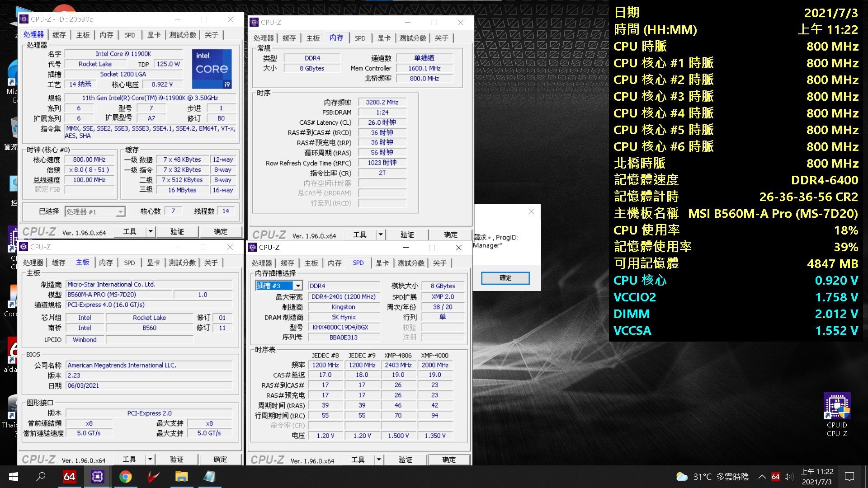The width and height of the screenshot is (868, 488).
Task: Click 確定 button in dialog
Action: [x=505, y=278]
